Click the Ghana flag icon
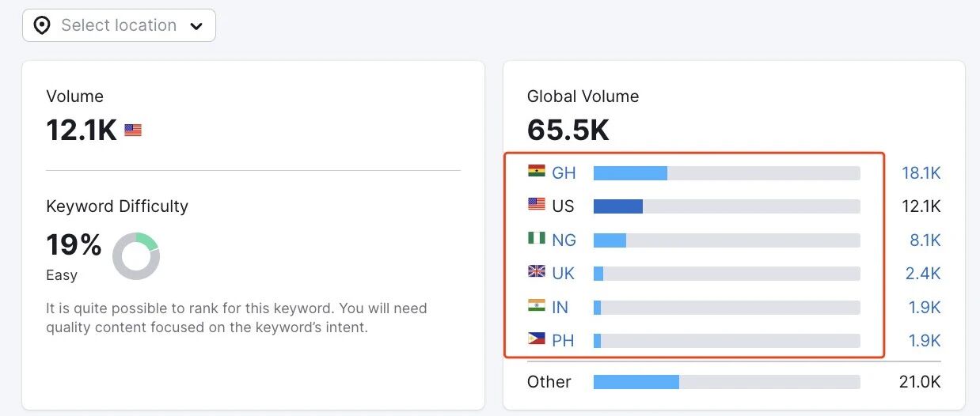 point(537,171)
